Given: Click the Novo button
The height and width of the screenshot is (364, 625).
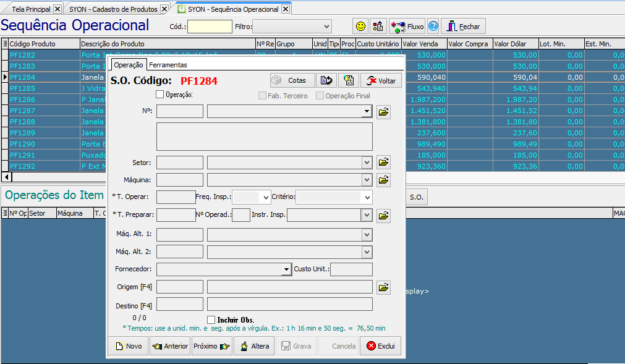Looking at the screenshot, I should pyautogui.click(x=129, y=346).
